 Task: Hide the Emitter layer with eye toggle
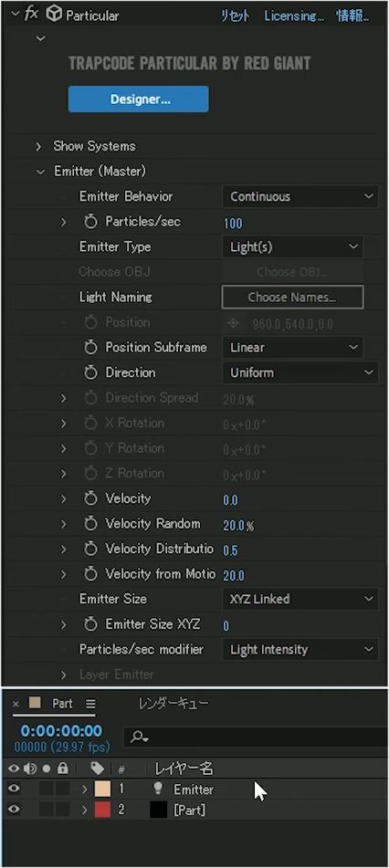[x=14, y=790]
